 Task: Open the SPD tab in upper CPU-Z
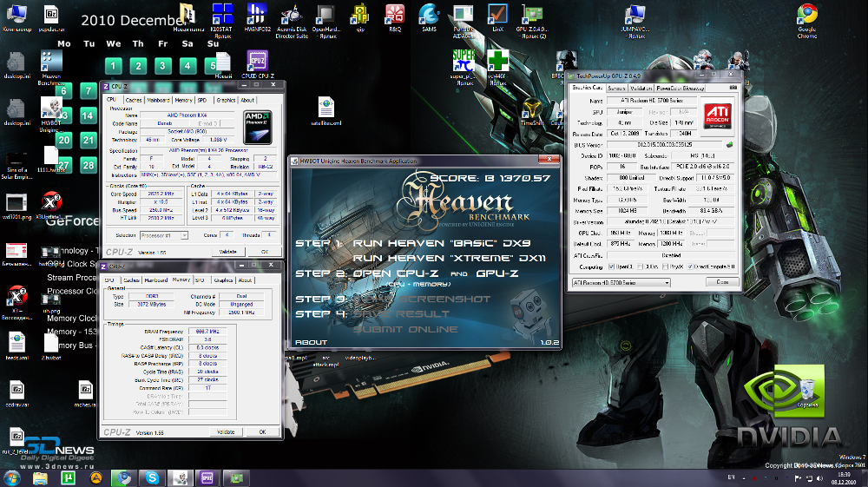pyautogui.click(x=202, y=100)
